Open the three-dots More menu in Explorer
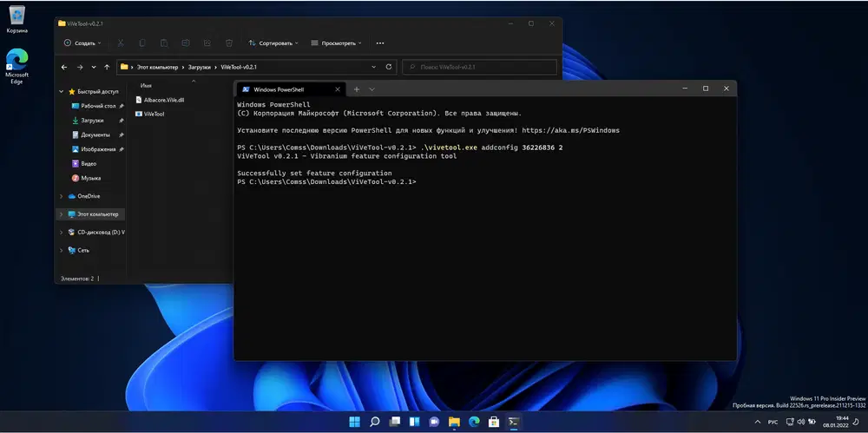Screen dimensions: 868x433 tap(380, 43)
